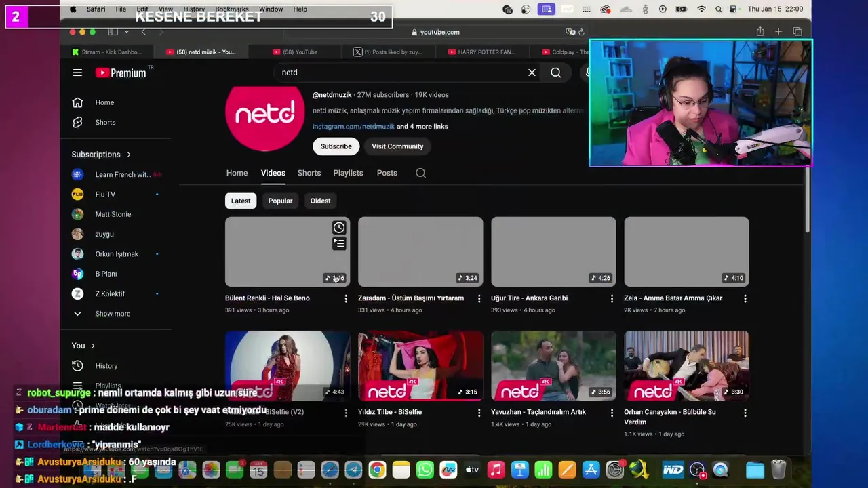
Task: Add Bülent Renkli video to queue
Action: [339, 243]
